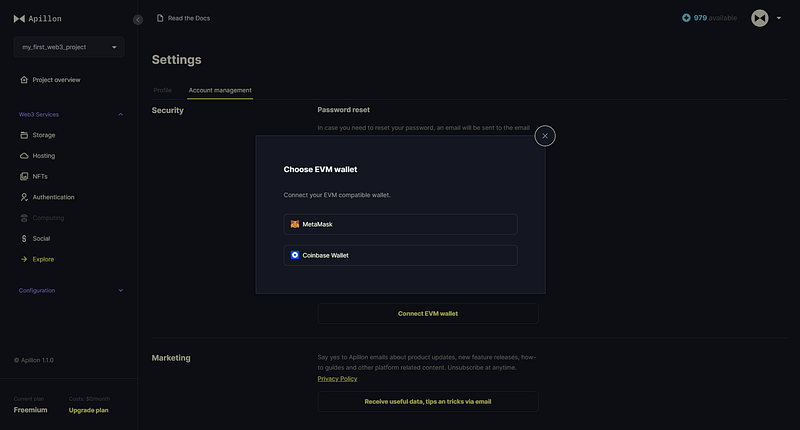Choose the Coinbase Wallet option

pyautogui.click(x=401, y=256)
